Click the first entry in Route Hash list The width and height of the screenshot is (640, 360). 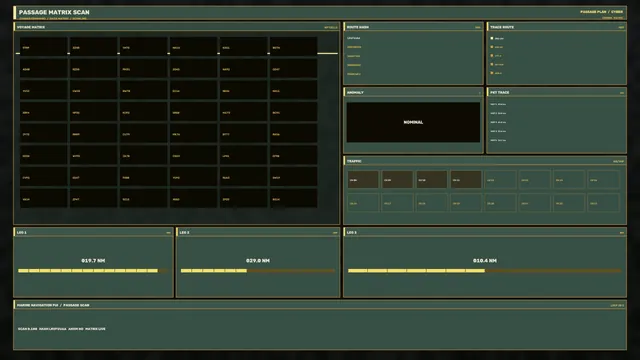[353, 38]
